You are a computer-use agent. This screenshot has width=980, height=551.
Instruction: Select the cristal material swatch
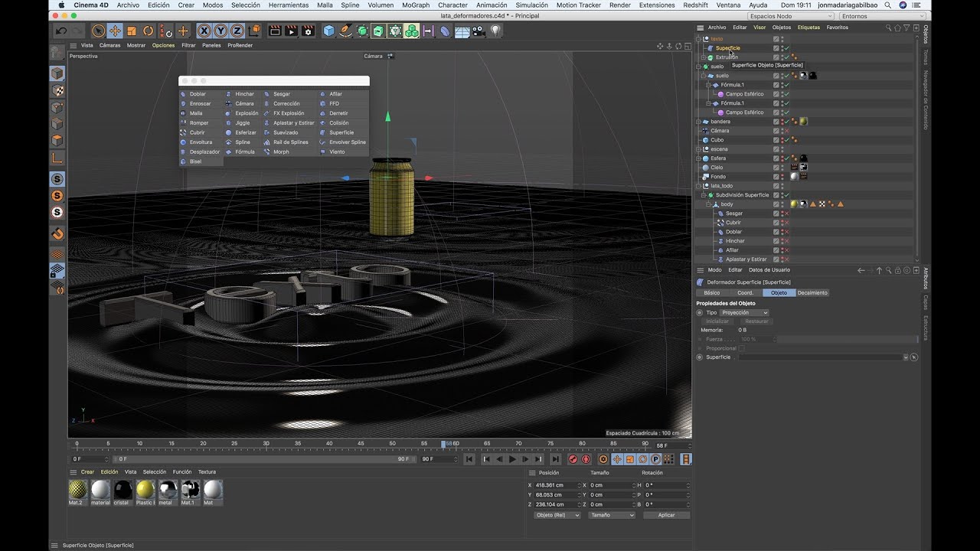pos(122,489)
